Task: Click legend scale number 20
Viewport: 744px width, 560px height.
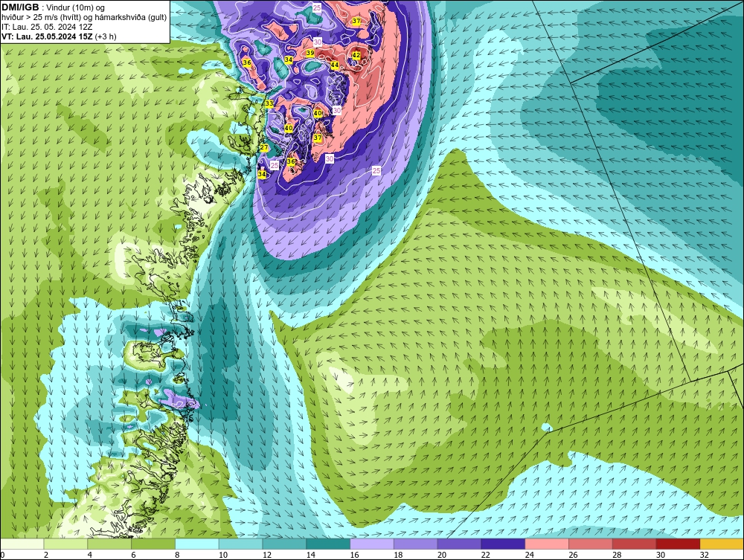Action: point(442,555)
